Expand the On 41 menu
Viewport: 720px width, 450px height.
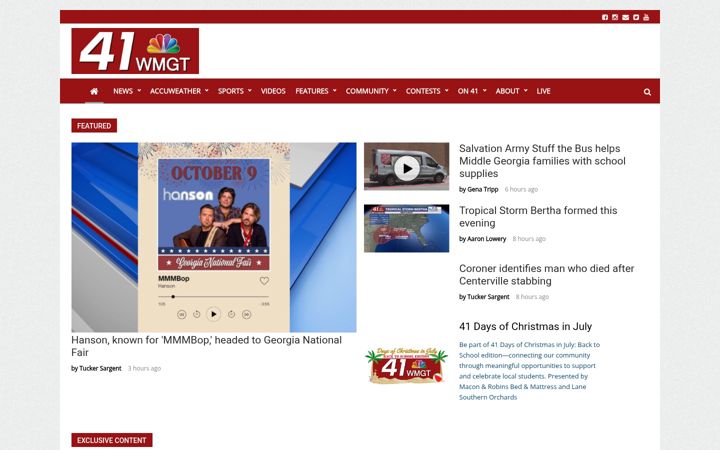(x=472, y=91)
